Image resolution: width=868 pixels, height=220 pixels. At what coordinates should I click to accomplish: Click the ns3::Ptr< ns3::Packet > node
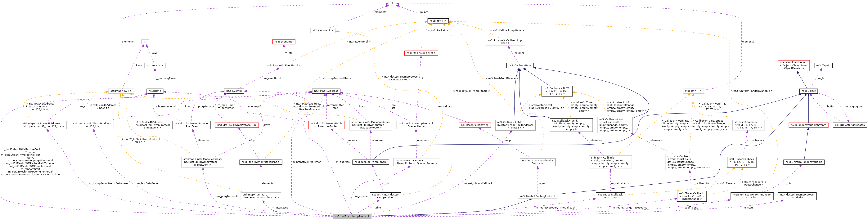[421, 53]
